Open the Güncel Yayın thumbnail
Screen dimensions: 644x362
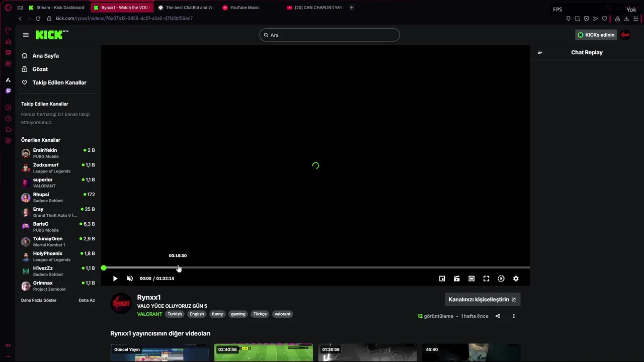[x=160, y=353]
